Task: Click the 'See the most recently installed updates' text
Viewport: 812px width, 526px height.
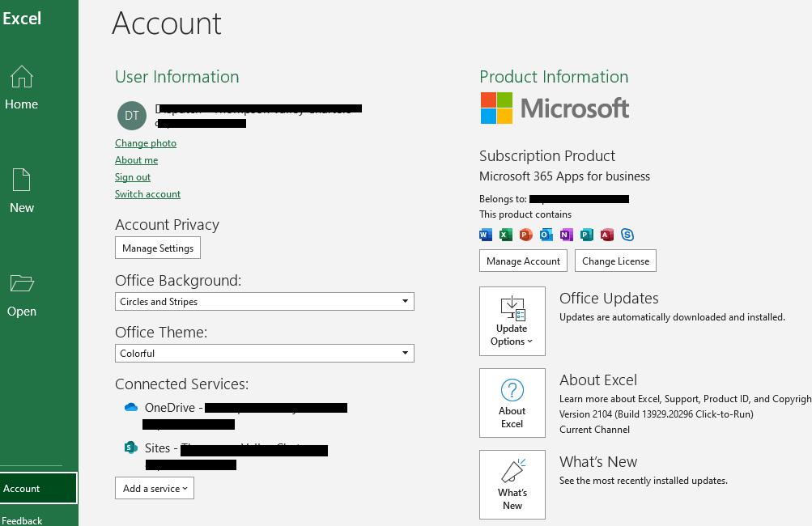Action: coord(643,481)
